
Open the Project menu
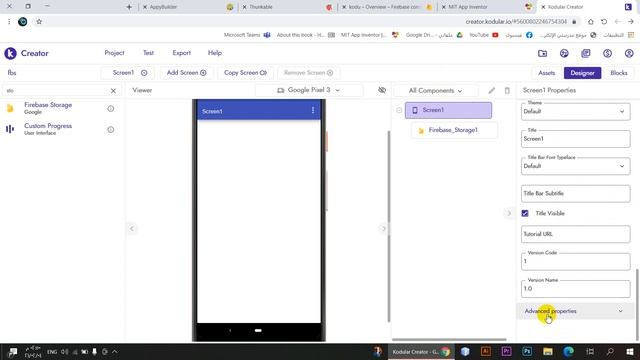click(114, 53)
